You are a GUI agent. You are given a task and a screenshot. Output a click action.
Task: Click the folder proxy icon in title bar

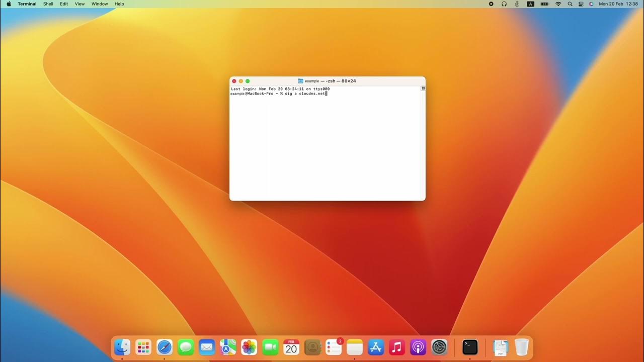click(x=300, y=81)
